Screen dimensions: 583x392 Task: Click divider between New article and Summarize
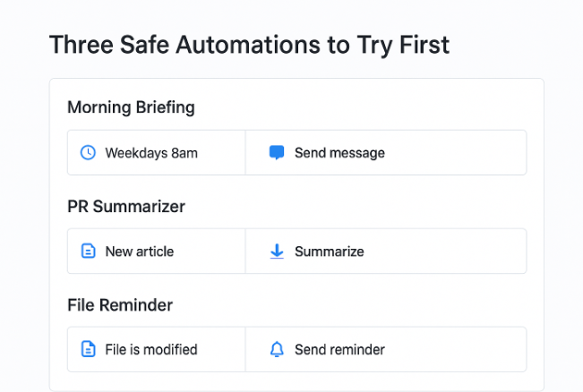point(245,251)
